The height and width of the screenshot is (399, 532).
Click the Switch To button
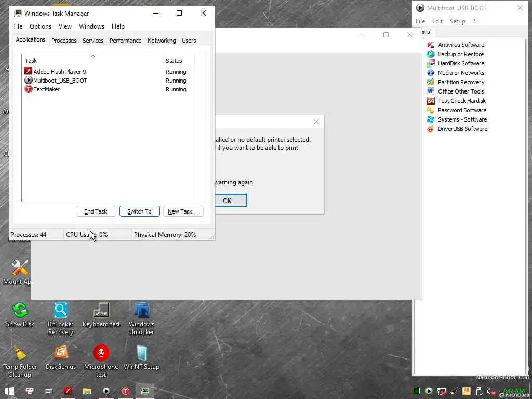tap(139, 211)
